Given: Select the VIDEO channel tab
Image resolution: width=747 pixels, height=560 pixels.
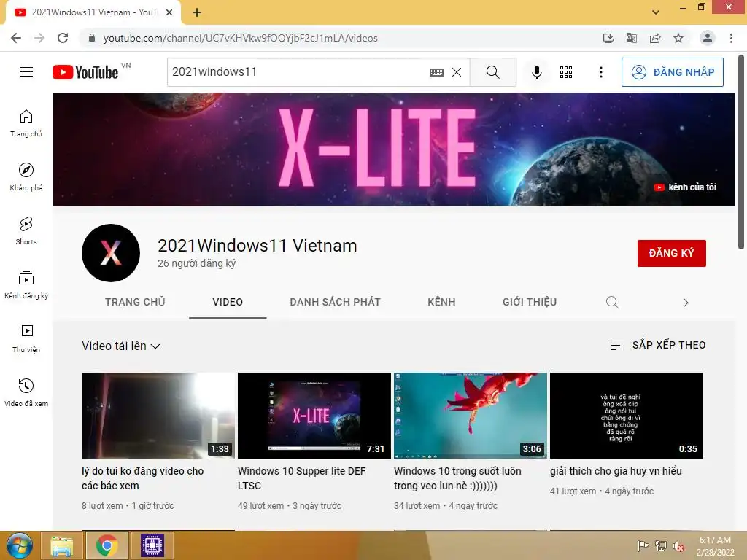Looking at the screenshot, I should pyautogui.click(x=228, y=302).
